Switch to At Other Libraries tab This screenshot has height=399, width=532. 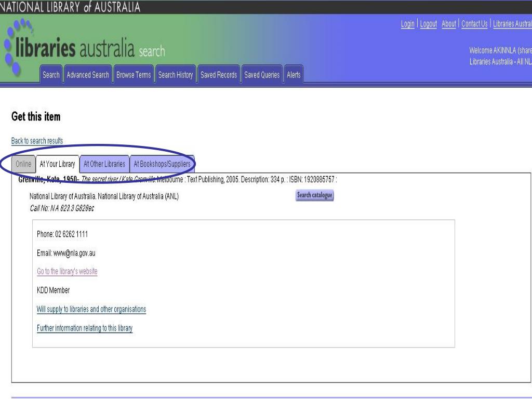click(104, 164)
